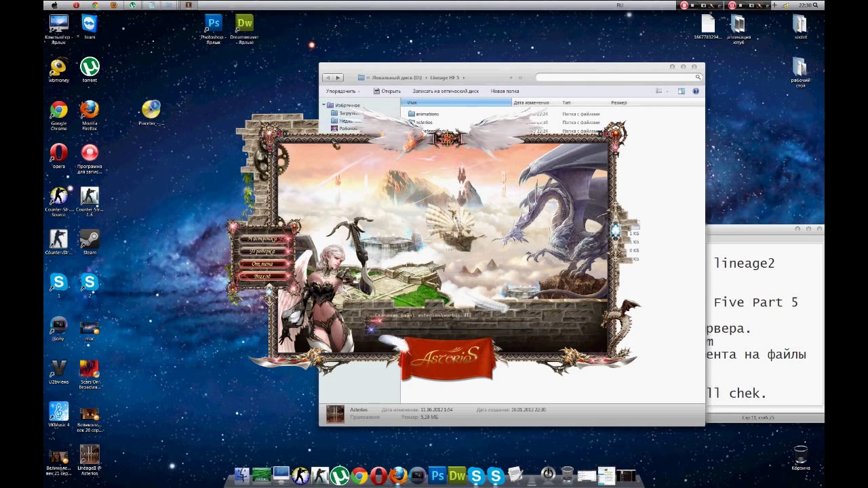Image resolution: width=868 pixels, height=488 pixels.
Task: Click the Photoshop icon in the dock
Action: pos(437,476)
